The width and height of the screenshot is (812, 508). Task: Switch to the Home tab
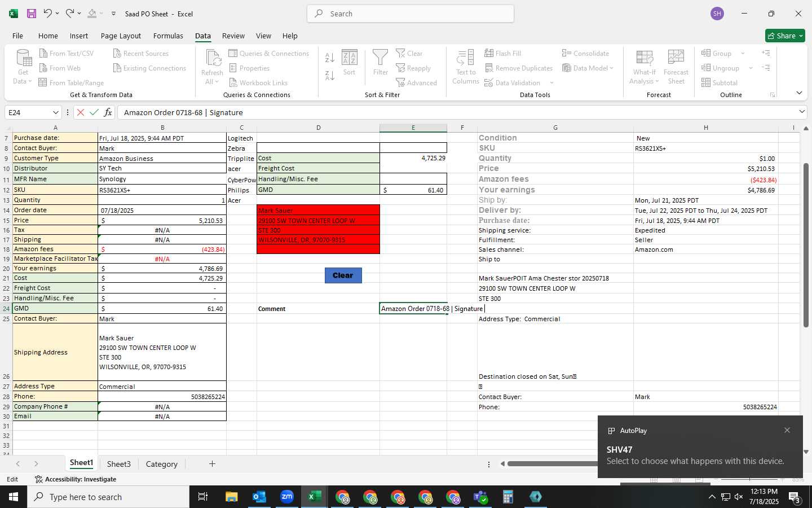(48, 36)
